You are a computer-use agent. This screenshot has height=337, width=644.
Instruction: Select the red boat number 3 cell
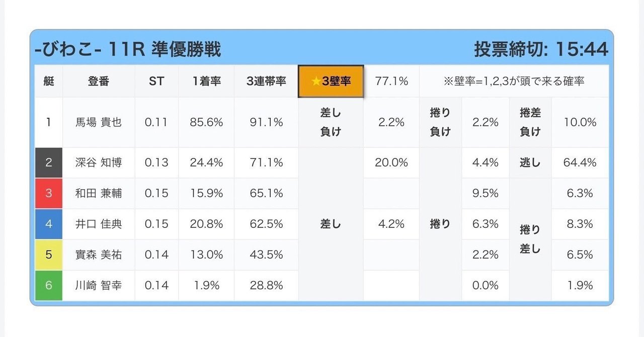(x=49, y=193)
